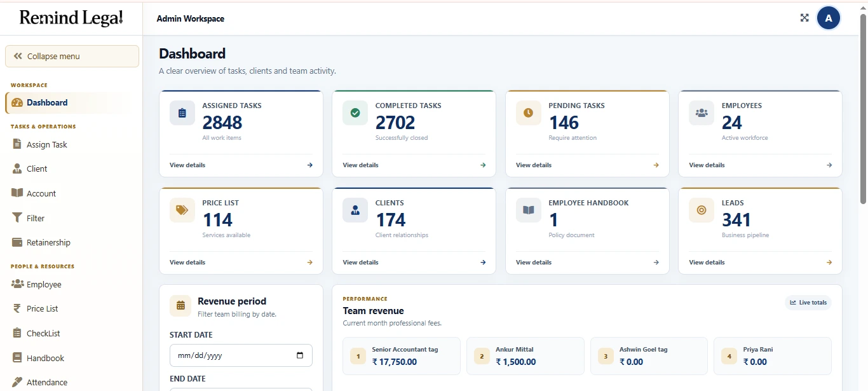View details of Employee Handbook

534,263
